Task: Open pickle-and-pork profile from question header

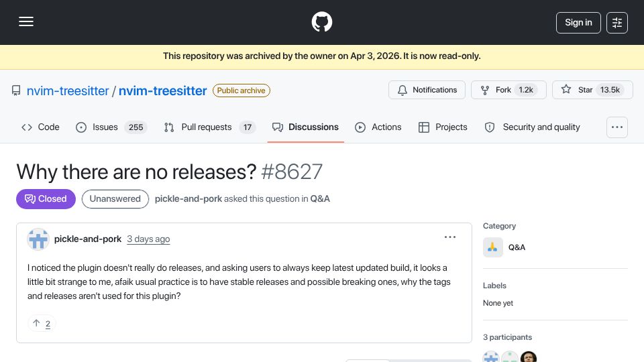Action: 188,199
